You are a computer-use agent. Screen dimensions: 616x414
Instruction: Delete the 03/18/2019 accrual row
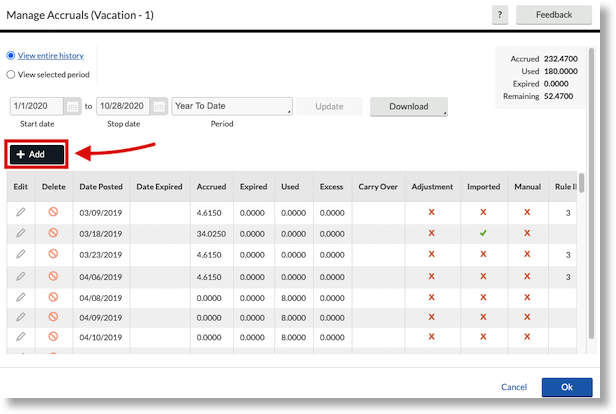(x=53, y=233)
